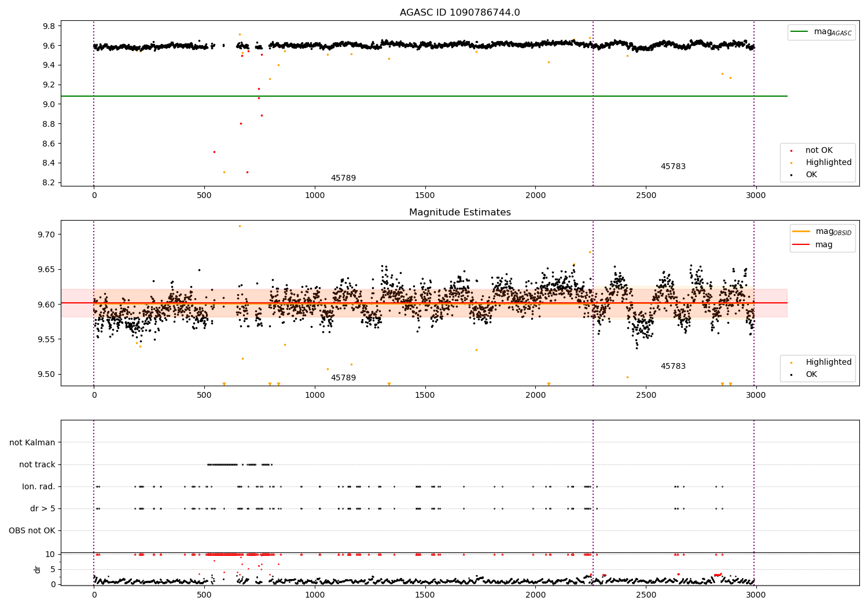This screenshot has height=608, width=868.
Task: Click the 8.4 y-axis tick label
Action: [x=49, y=163]
